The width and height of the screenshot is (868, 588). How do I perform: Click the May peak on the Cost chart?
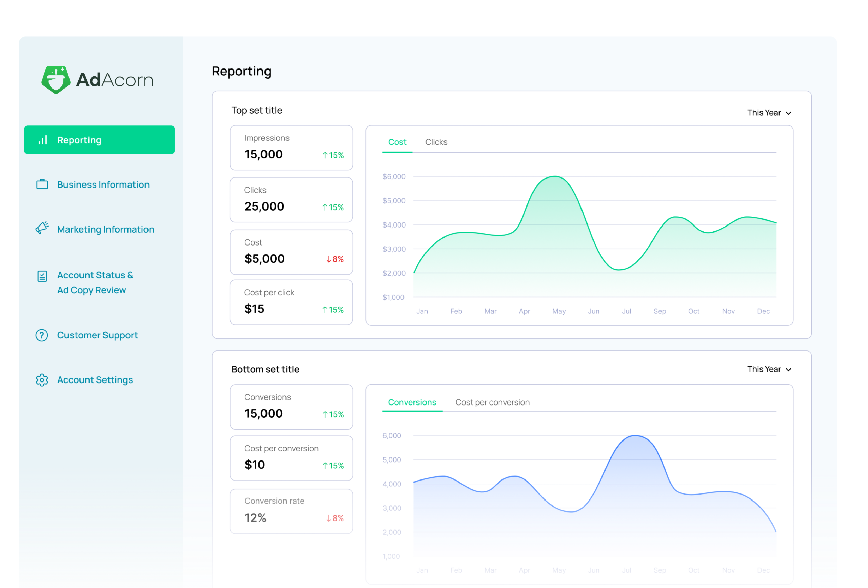pos(555,177)
